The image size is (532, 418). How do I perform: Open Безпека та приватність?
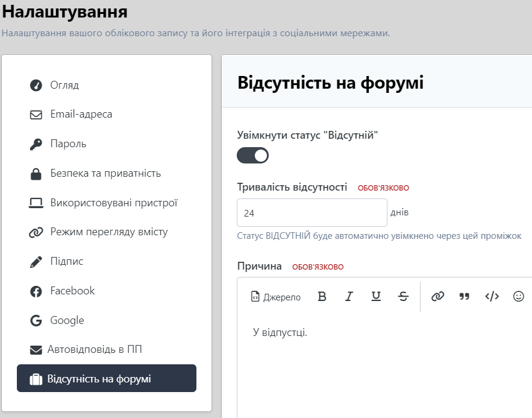(x=105, y=174)
